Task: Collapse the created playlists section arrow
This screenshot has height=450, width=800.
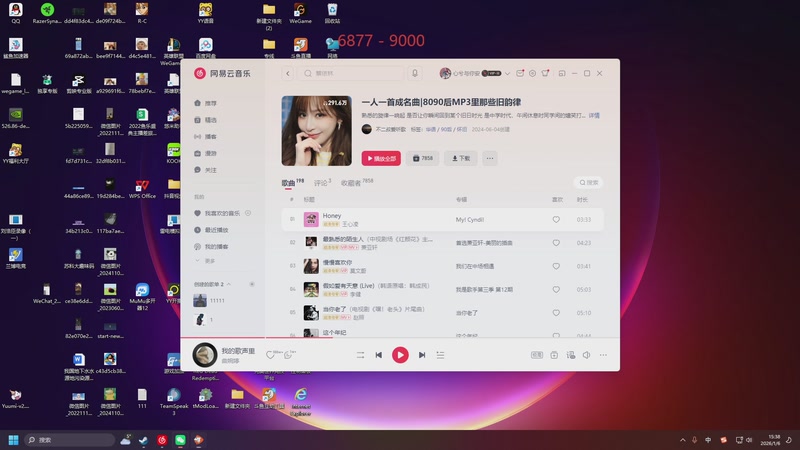Action: [229, 284]
